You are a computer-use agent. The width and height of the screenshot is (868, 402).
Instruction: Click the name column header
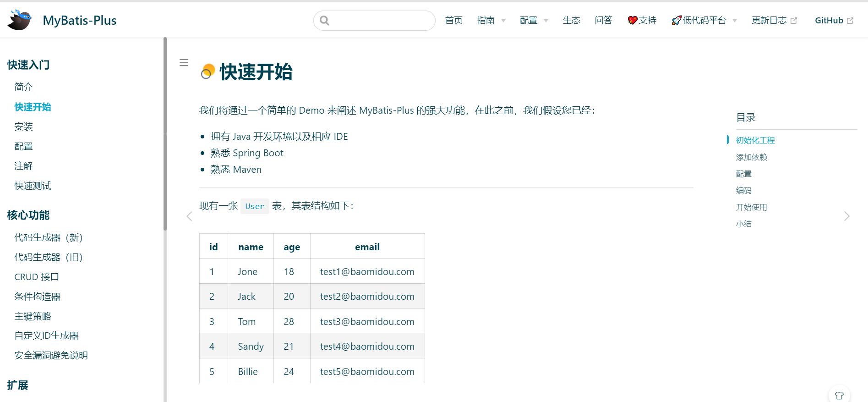pos(251,247)
